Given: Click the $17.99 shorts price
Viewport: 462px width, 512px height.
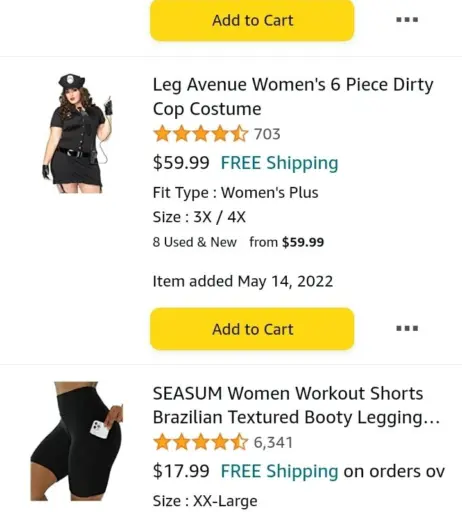Looking at the screenshot, I should 181,471.
